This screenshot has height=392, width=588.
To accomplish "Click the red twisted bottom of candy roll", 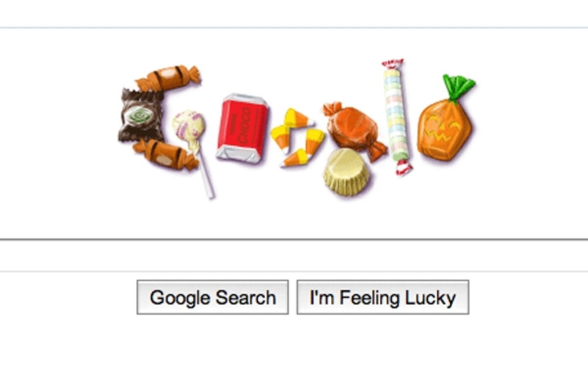I will point(403,168).
